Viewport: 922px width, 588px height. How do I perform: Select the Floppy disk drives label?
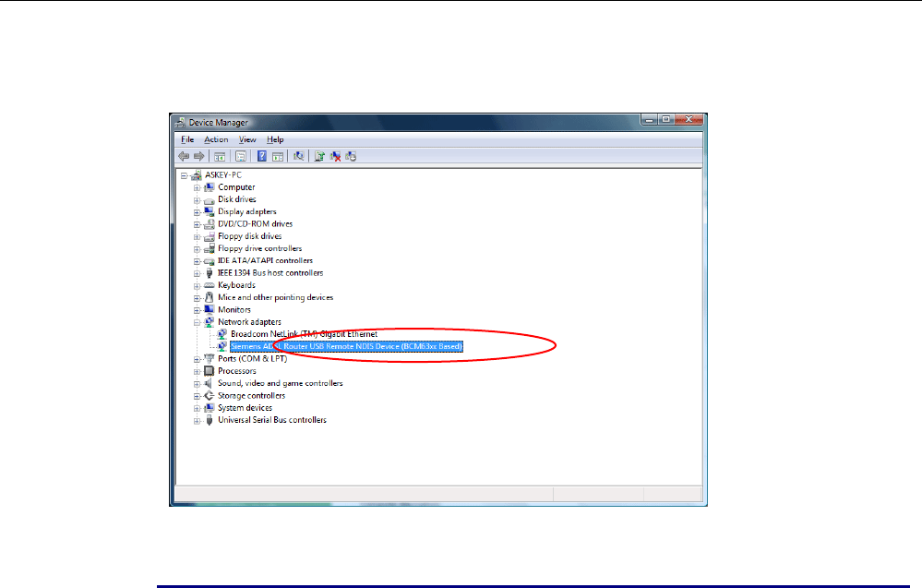click(249, 236)
